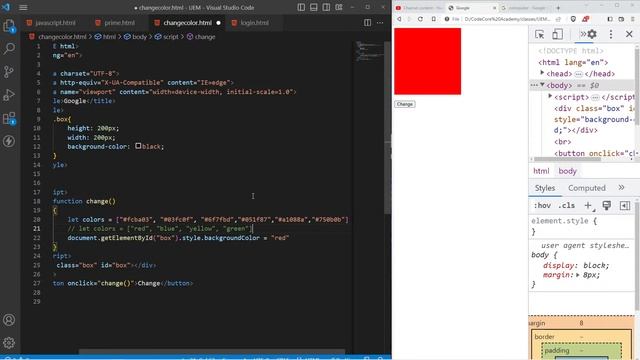The image size is (640, 360).
Task: Open the VS Code hamburger menu
Action: pyautogui.click(x=23, y=7)
